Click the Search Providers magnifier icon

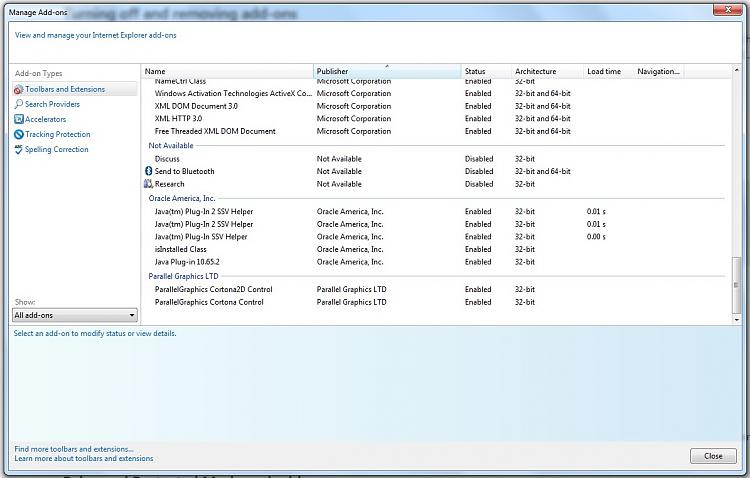(19, 104)
